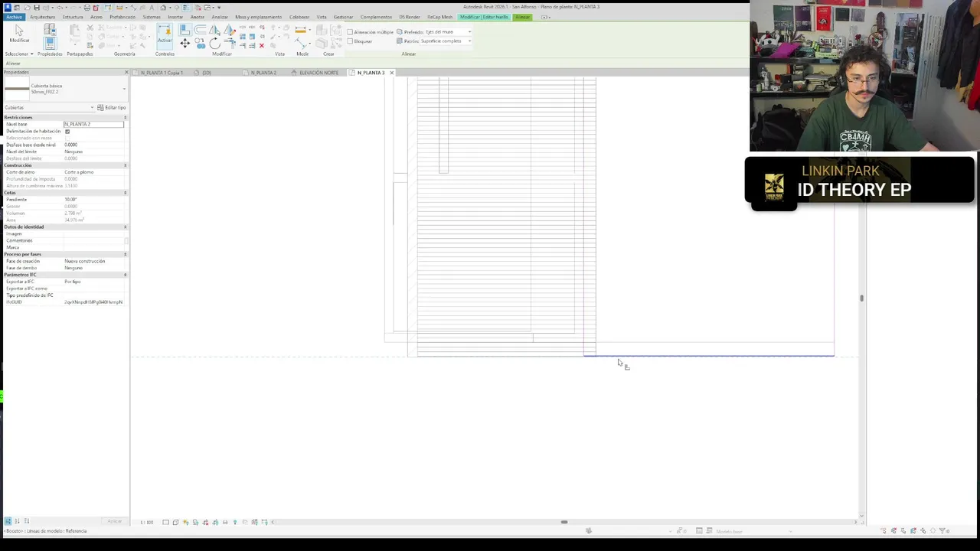Click the Copy tool next to Move
The height and width of the screenshot is (551, 980).
(200, 44)
